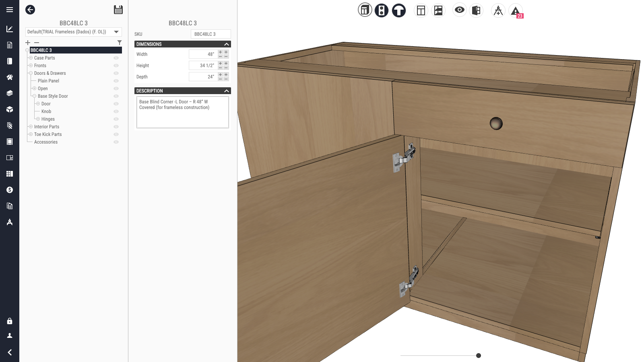
Task: Collapse the DESCRIPTION section
Action: [x=227, y=91]
